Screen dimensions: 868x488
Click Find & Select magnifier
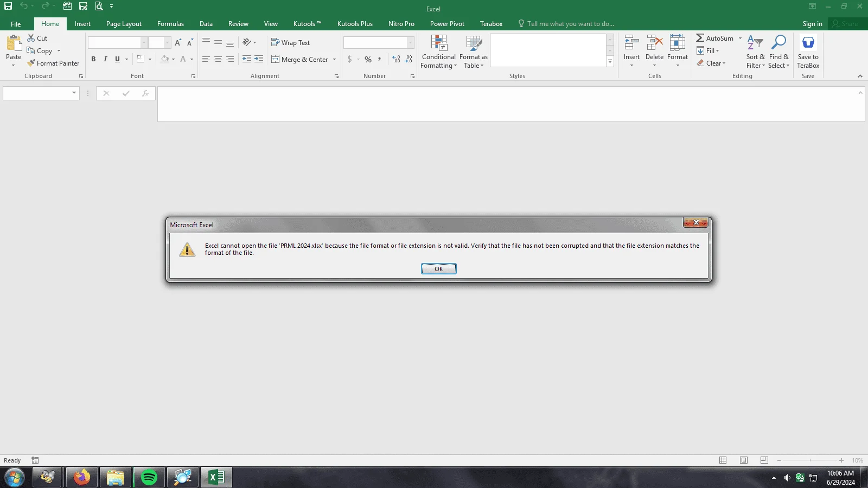pos(779,43)
